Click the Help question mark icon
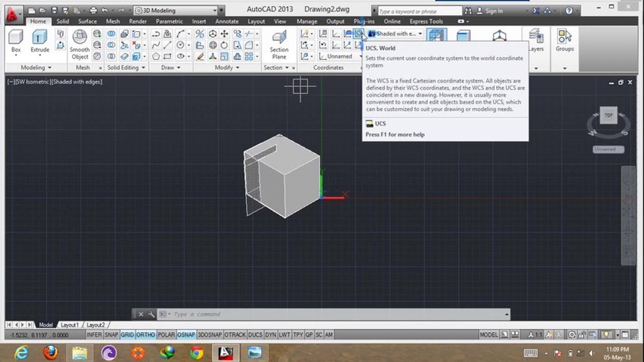644x362 pixels. coord(569,11)
